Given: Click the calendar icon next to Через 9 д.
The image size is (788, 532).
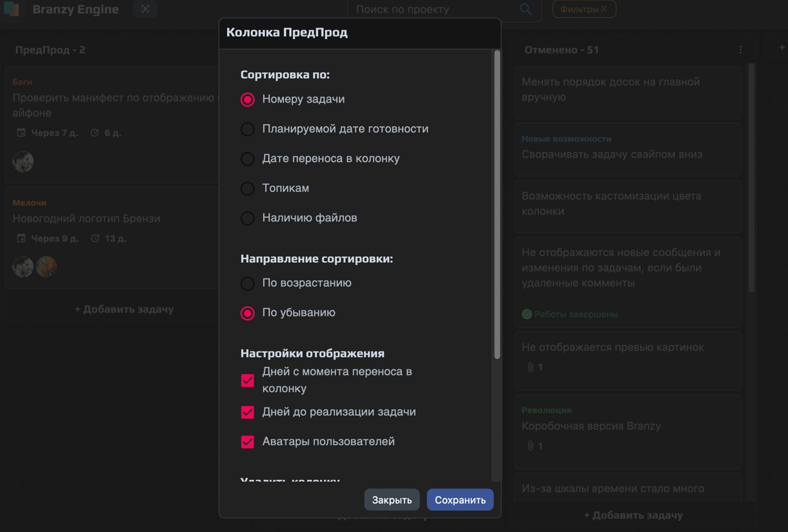Looking at the screenshot, I should click(x=21, y=239).
